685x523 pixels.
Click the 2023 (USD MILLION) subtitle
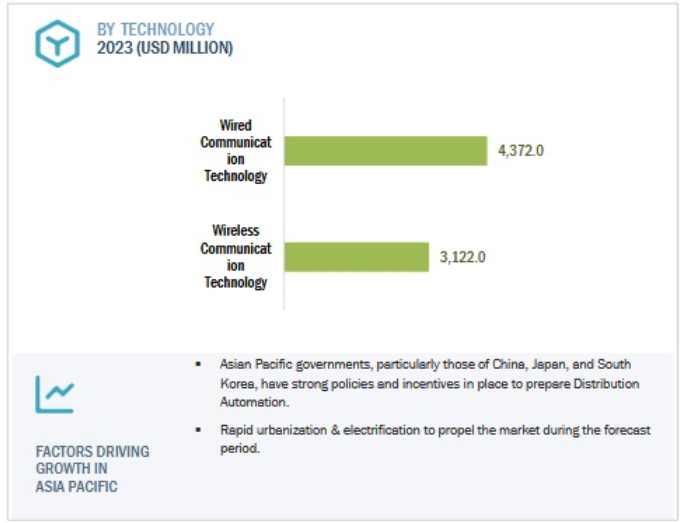[x=165, y=48]
